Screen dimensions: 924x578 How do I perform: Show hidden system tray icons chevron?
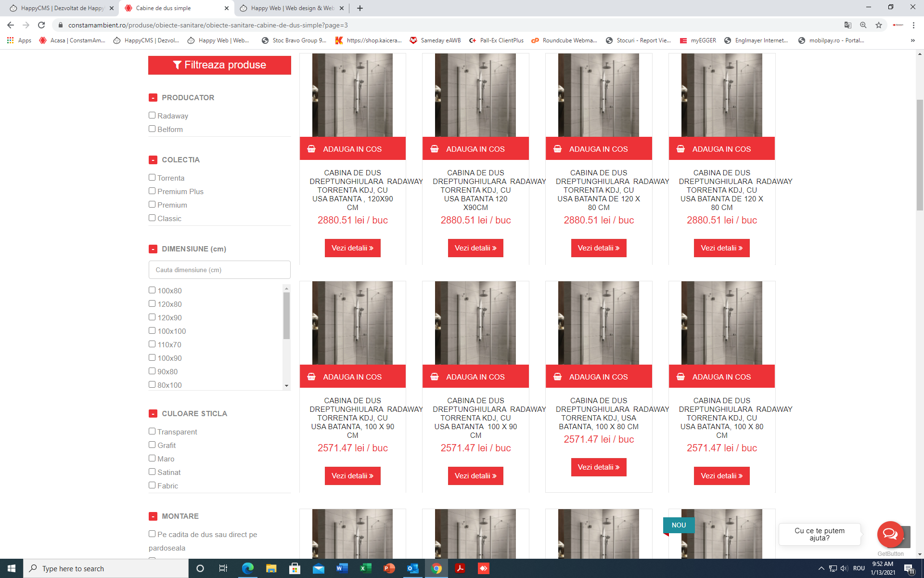[x=821, y=568]
